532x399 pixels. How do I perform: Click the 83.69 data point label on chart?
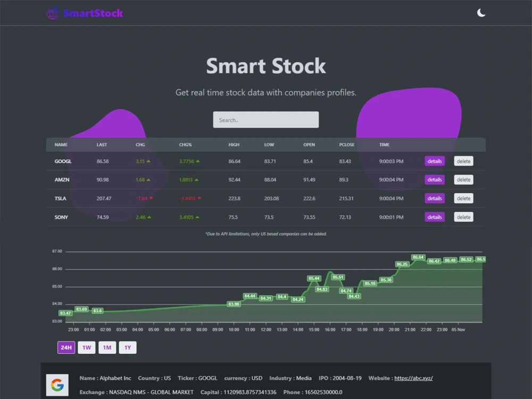(x=81, y=309)
